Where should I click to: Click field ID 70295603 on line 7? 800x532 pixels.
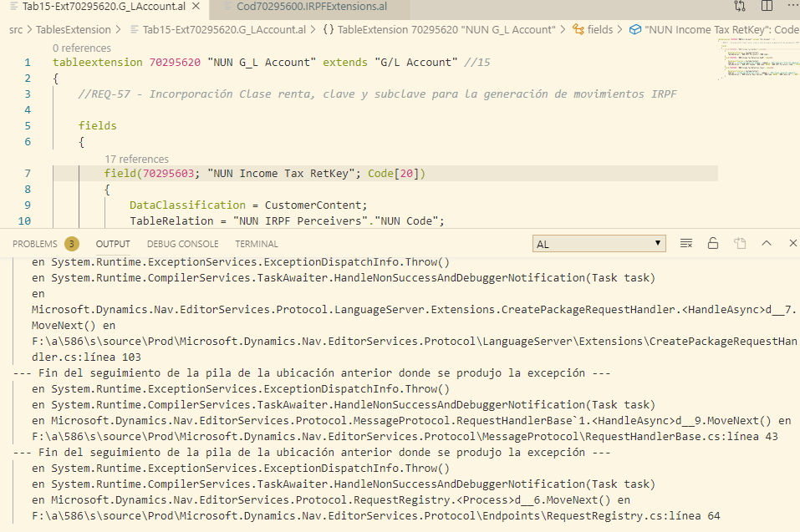(168, 173)
